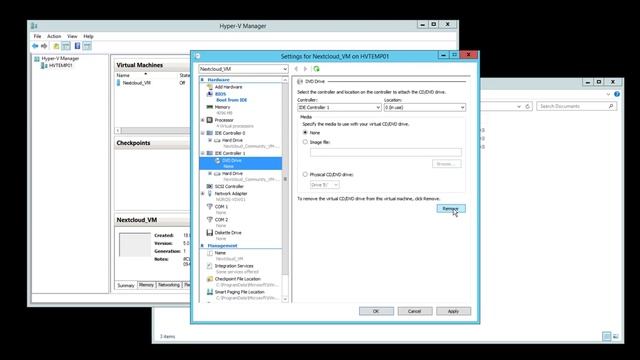Click the previous-setting arrow in Settings dialog
The height and width of the screenshot is (360, 640).
point(296,69)
